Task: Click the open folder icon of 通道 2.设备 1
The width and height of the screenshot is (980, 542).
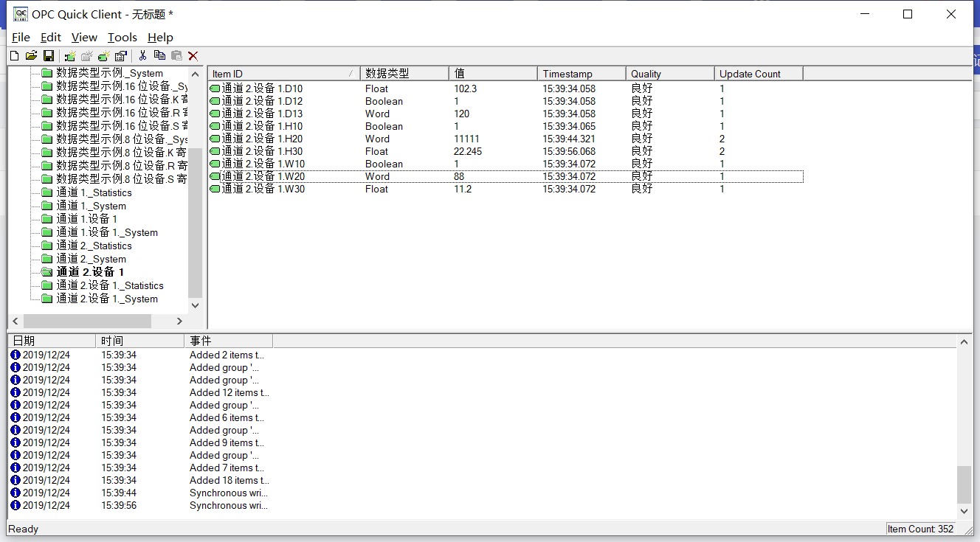Action: point(47,273)
